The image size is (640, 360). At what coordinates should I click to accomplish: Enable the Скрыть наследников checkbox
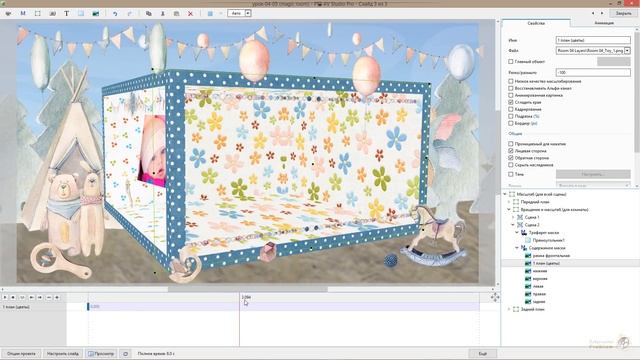coord(511,165)
